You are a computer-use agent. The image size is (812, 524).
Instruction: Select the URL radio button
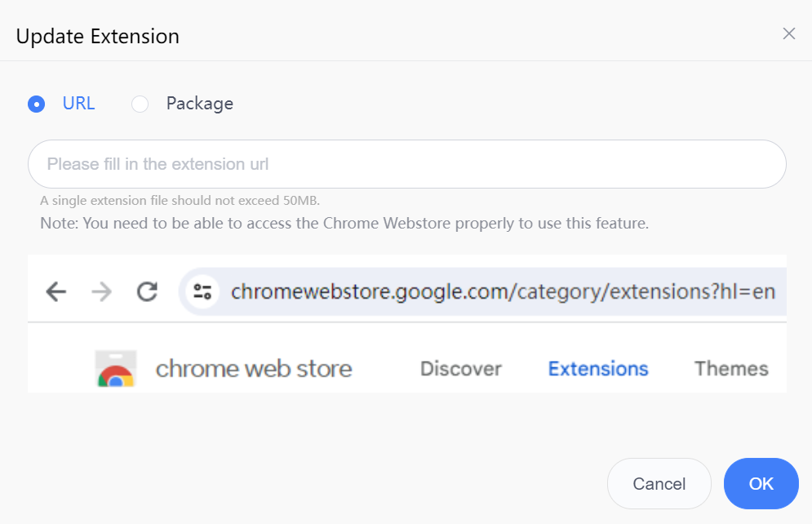click(36, 104)
